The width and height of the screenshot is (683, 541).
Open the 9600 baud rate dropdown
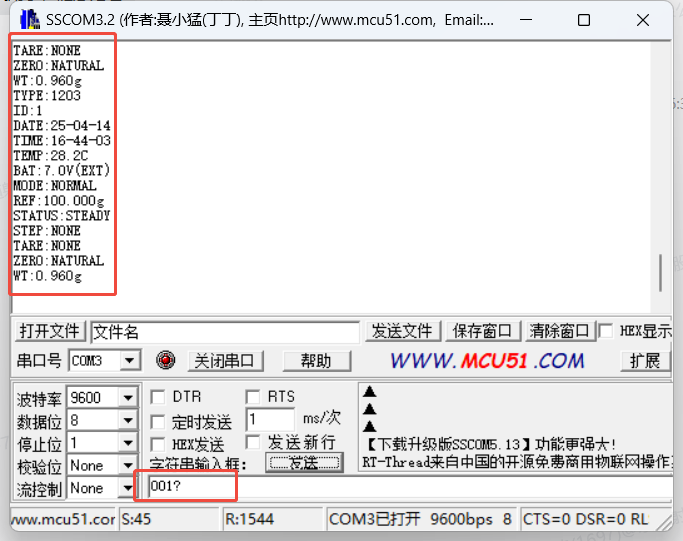128,397
